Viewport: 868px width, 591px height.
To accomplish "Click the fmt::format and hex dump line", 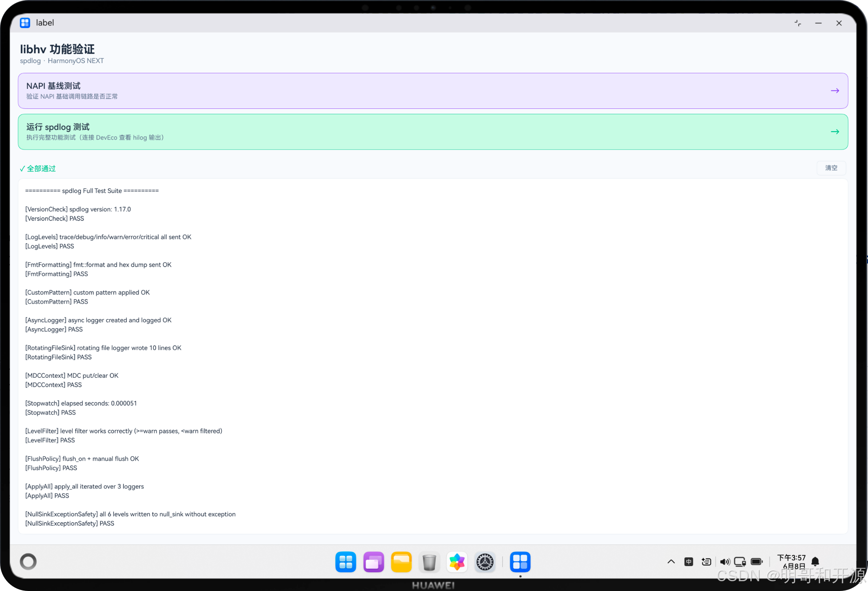I will click(x=98, y=265).
